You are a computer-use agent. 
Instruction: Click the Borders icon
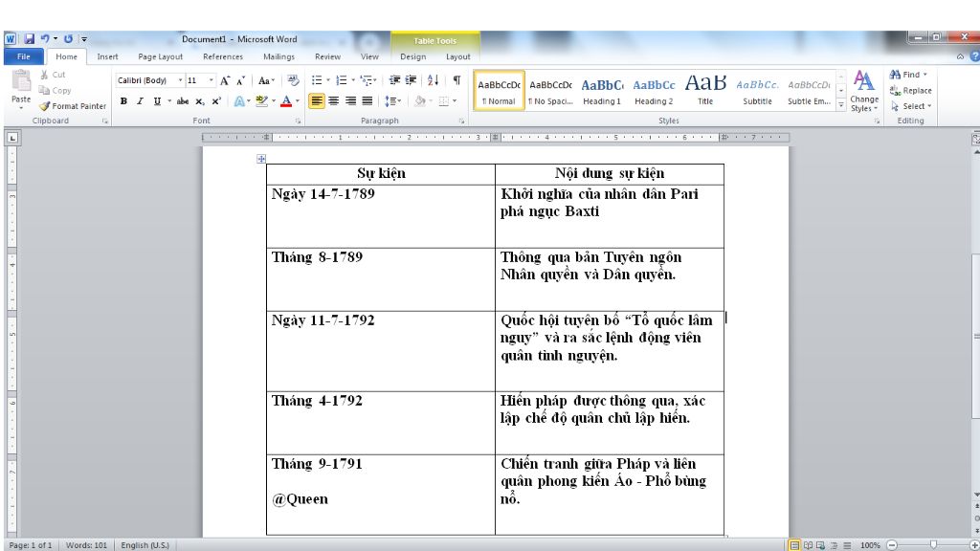point(444,101)
